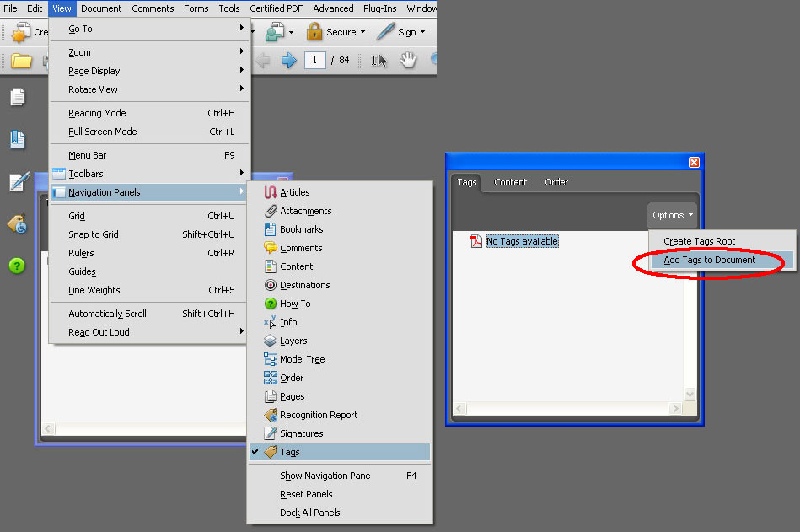Image resolution: width=800 pixels, height=532 pixels.
Task: Select the Destinations panel entry
Action: 339,285
